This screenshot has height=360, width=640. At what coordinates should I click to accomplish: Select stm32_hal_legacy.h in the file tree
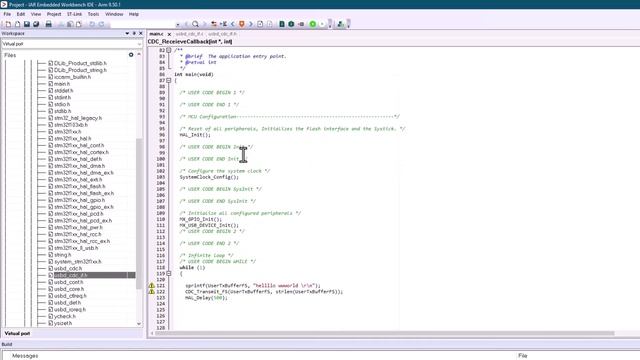(78, 118)
